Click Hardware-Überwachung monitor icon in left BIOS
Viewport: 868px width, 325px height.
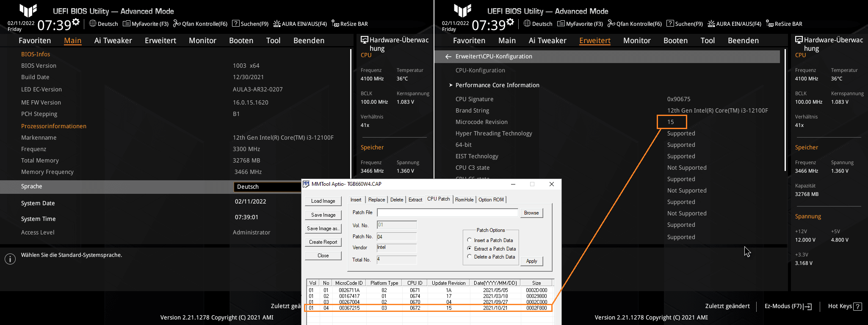[x=364, y=40]
